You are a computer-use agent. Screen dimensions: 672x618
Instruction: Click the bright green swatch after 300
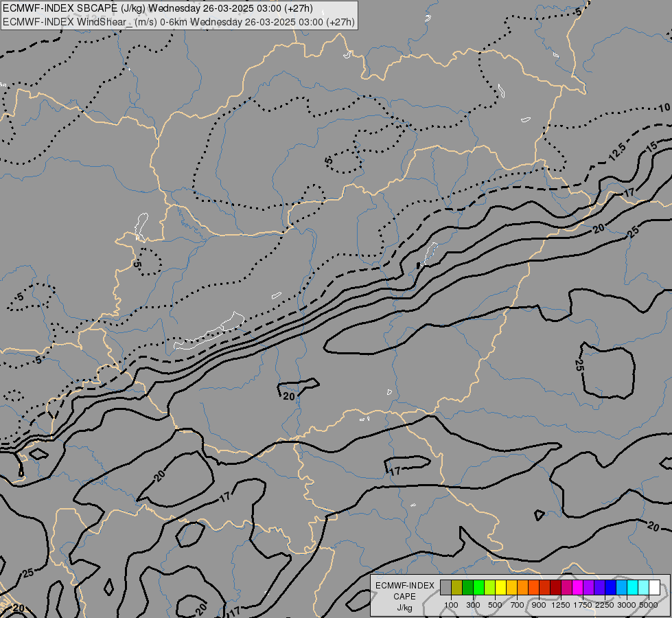point(478,587)
